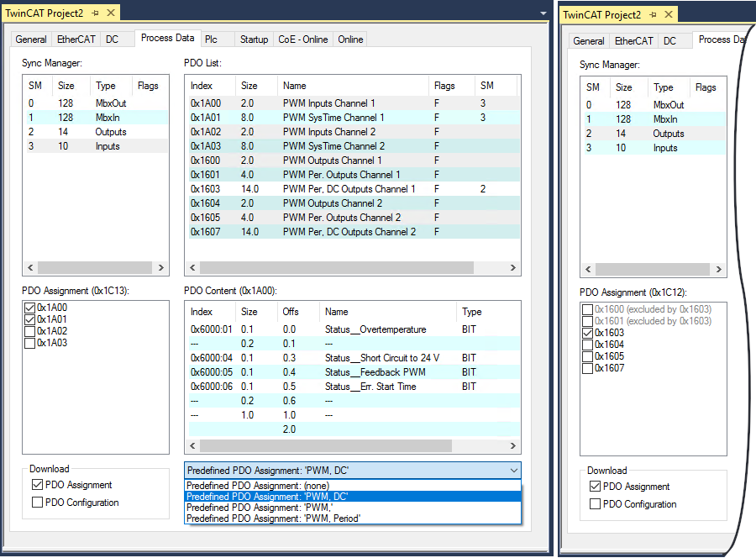
Task: Open the General tab in right window
Action: coord(589,41)
